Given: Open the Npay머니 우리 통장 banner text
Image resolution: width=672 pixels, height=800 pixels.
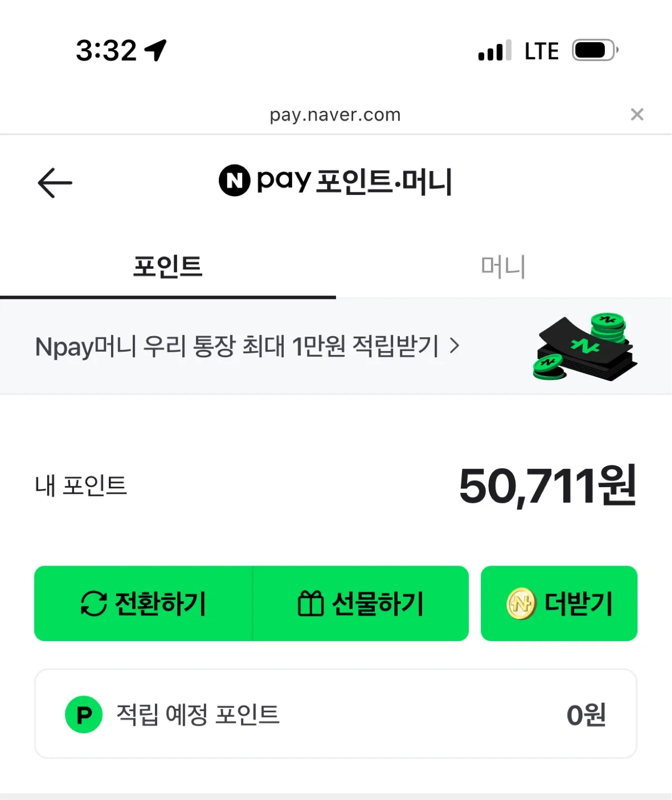Looking at the screenshot, I should pyautogui.click(x=237, y=347).
